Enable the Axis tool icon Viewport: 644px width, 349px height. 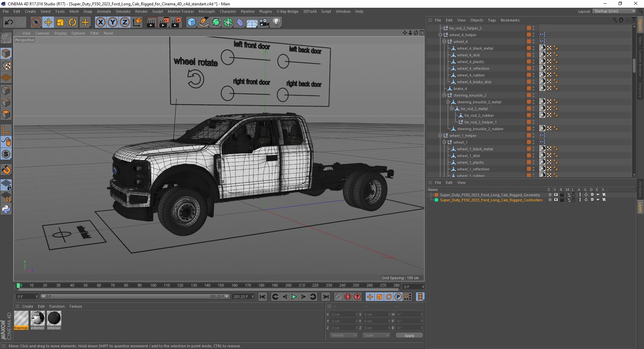(x=6, y=130)
